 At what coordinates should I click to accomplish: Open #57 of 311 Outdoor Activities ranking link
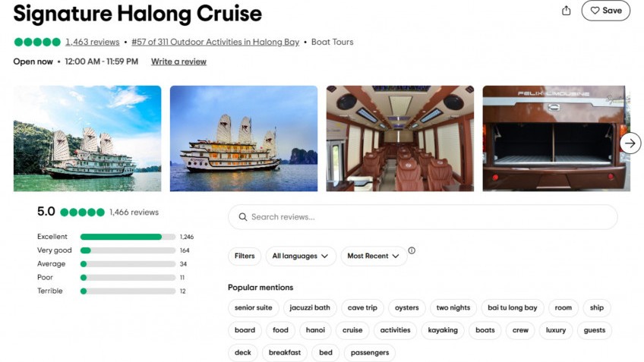click(215, 42)
